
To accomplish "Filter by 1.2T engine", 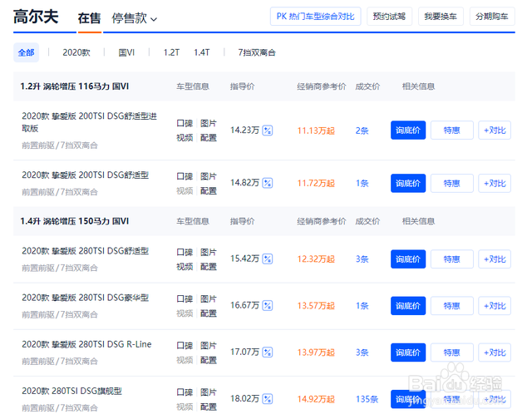I will tap(171, 52).
